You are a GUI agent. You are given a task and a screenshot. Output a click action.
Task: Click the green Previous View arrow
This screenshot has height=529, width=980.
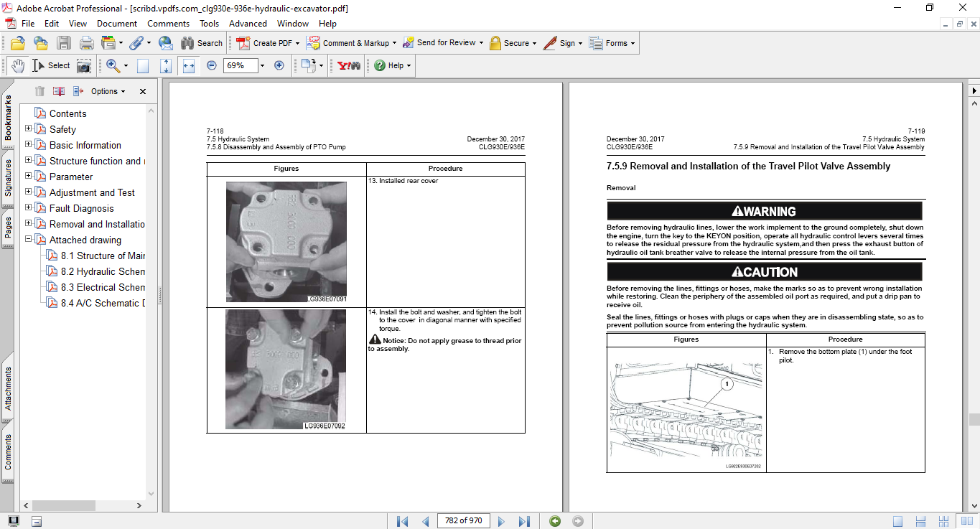(x=554, y=521)
